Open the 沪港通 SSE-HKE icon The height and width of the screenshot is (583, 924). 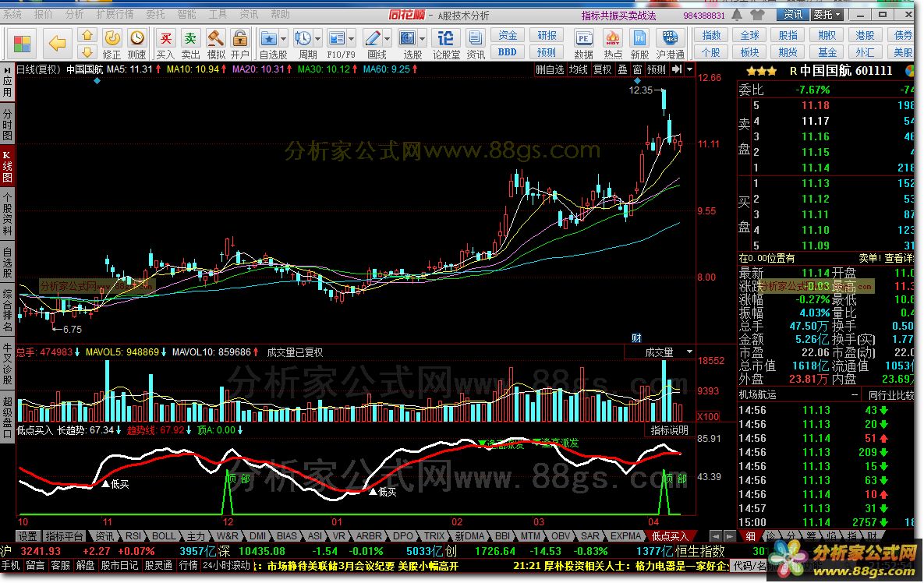coord(670,44)
